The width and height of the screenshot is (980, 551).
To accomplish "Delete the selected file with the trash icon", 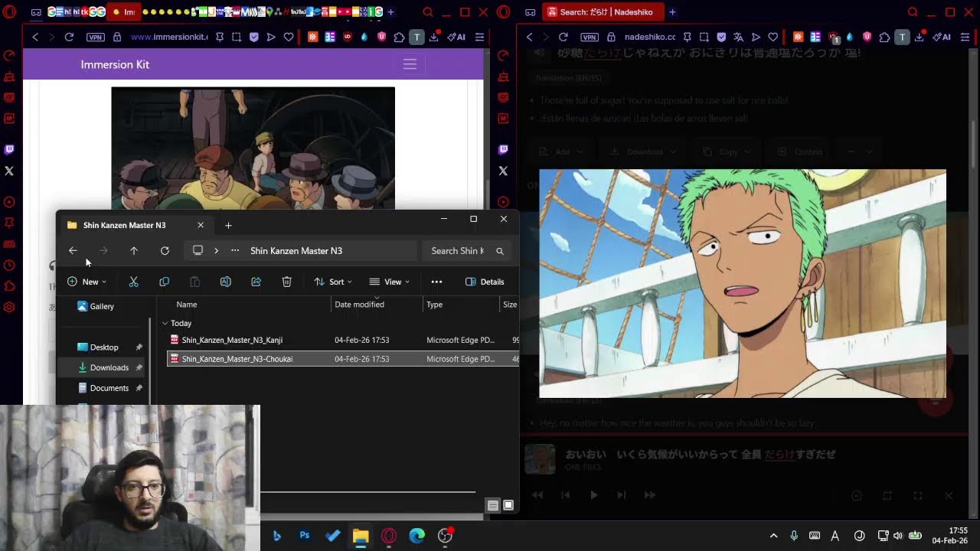I will tap(286, 282).
